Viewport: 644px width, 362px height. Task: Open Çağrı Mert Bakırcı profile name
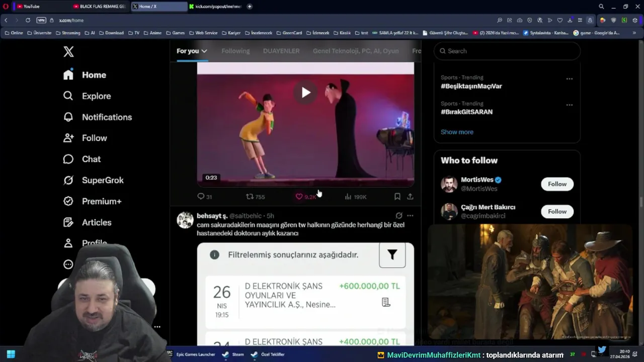click(488, 207)
